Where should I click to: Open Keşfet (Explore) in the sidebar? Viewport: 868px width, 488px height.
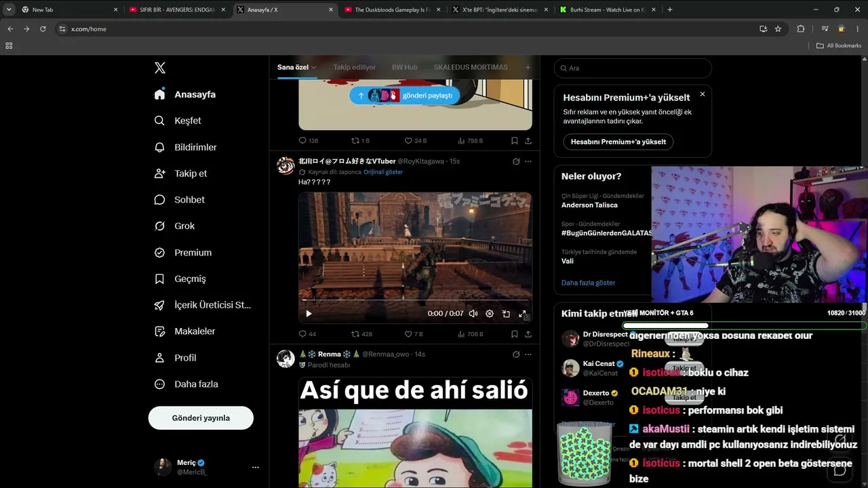178,121
